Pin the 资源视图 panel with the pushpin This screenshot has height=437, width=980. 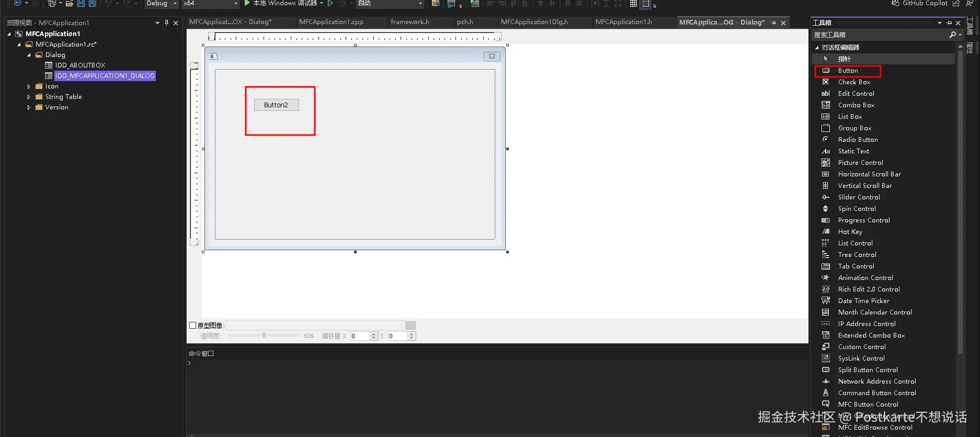click(x=166, y=23)
